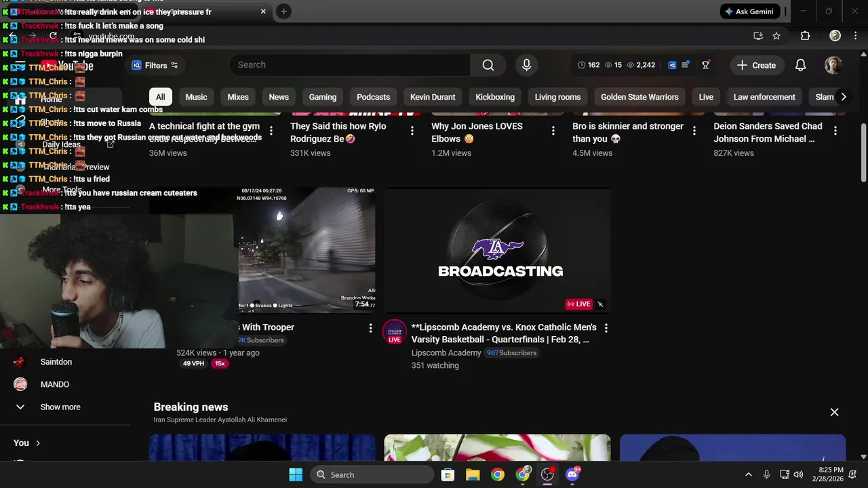The height and width of the screenshot is (488, 868).
Task: Select the Podcasts category chip
Action: point(374,97)
